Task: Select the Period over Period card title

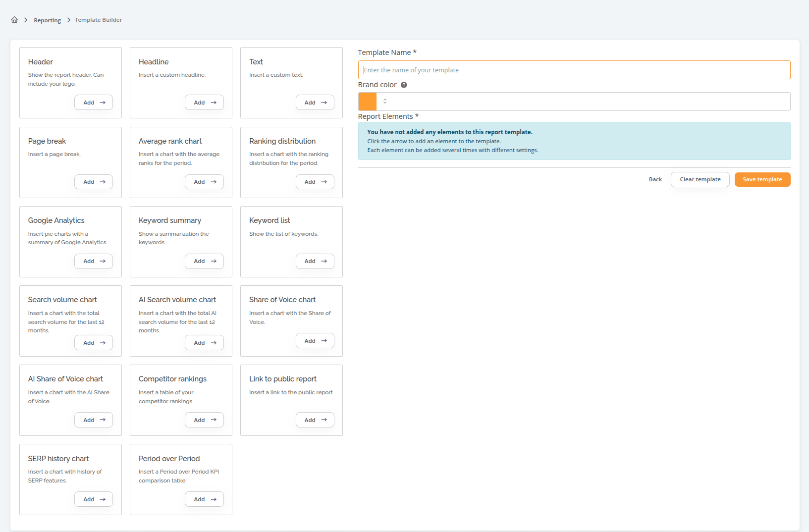Action: (169, 459)
